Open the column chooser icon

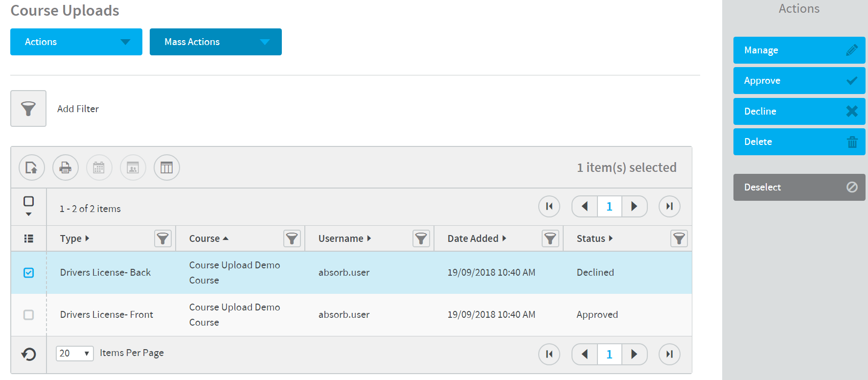167,167
